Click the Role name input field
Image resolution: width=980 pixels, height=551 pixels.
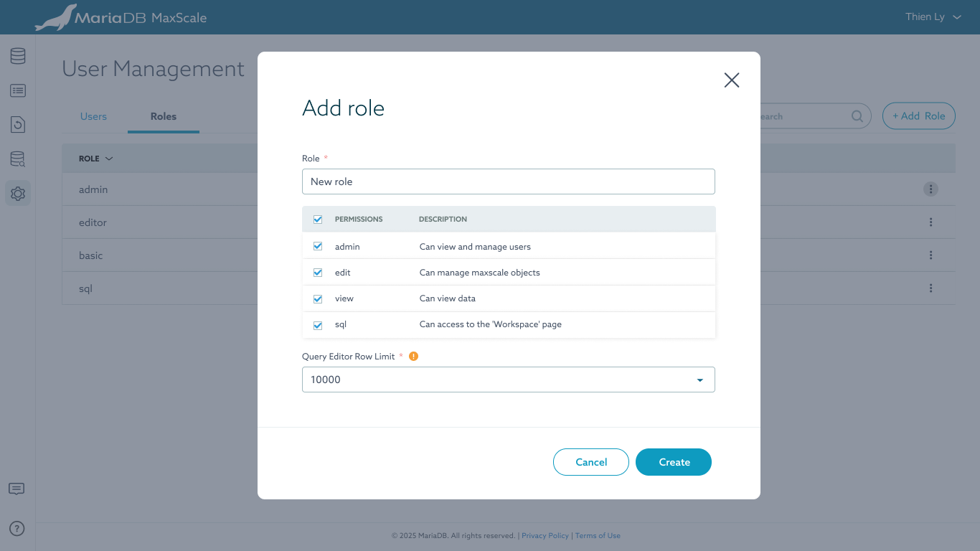tap(508, 182)
